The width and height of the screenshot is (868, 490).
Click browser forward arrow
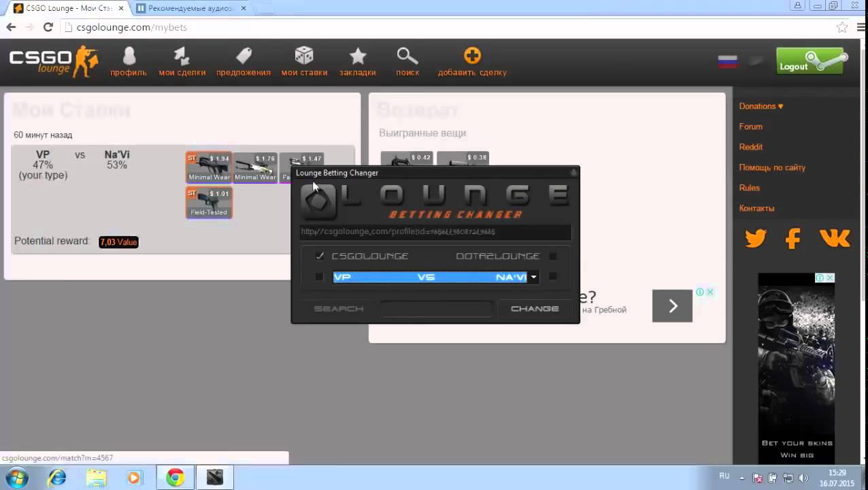coord(29,27)
